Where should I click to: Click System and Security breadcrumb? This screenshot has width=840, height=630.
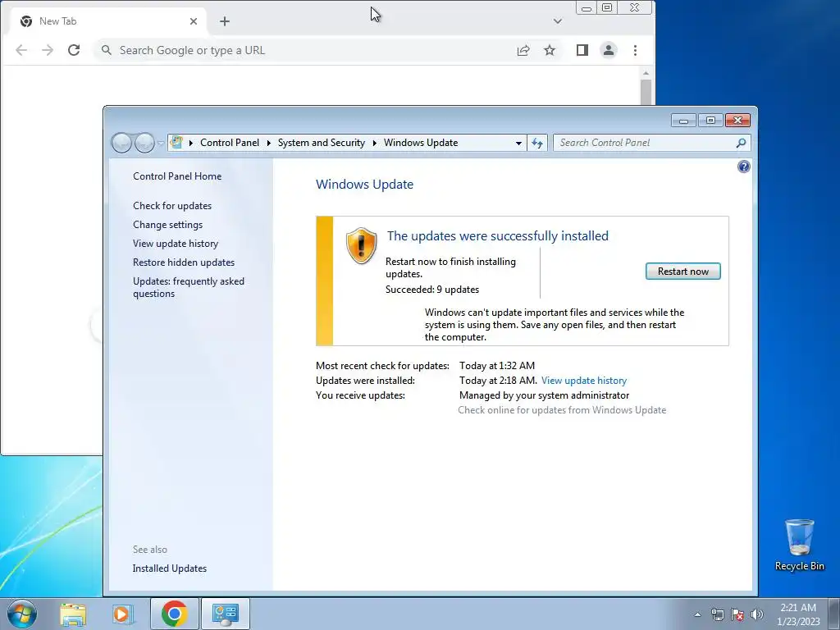(x=321, y=143)
